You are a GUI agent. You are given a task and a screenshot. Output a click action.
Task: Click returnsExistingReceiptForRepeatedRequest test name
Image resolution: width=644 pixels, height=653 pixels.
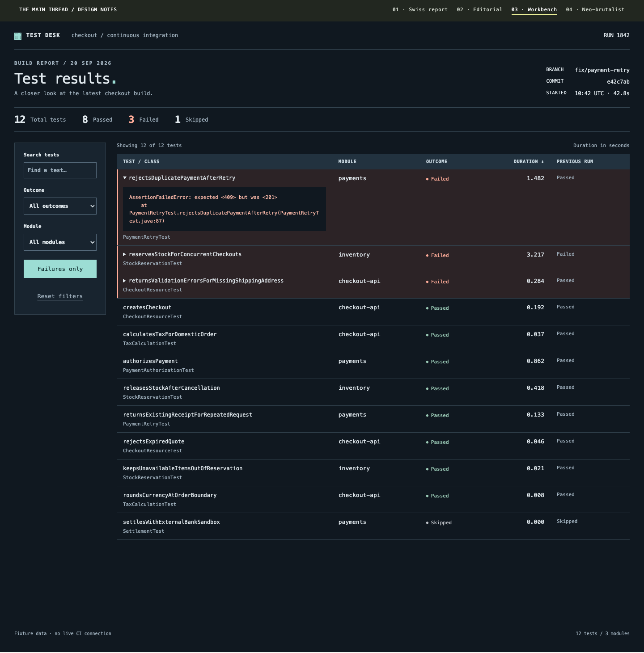click(187, 415)
